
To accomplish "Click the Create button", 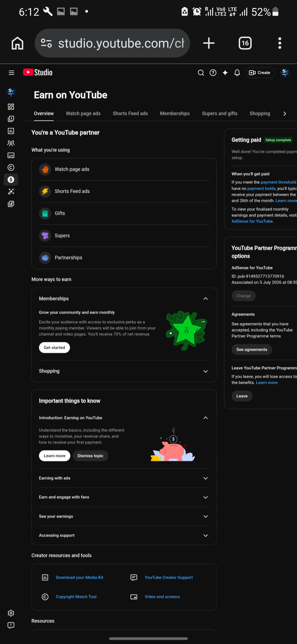I will click(260, 73).
